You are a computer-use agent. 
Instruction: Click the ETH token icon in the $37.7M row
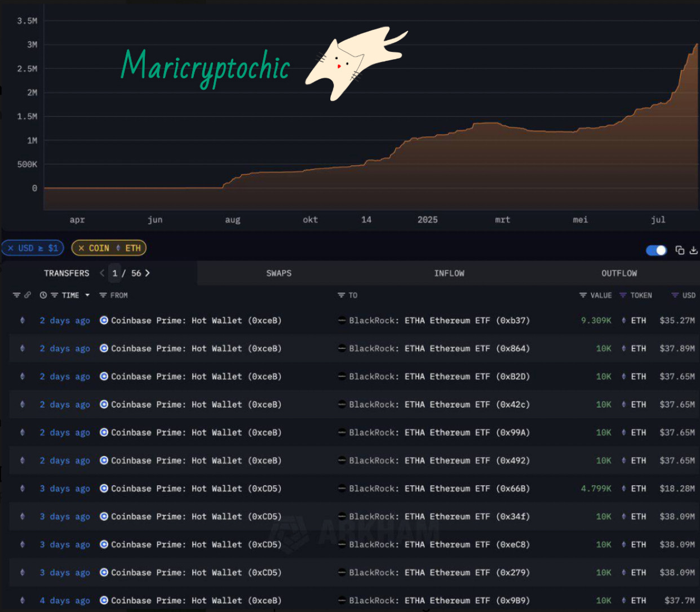624,601
